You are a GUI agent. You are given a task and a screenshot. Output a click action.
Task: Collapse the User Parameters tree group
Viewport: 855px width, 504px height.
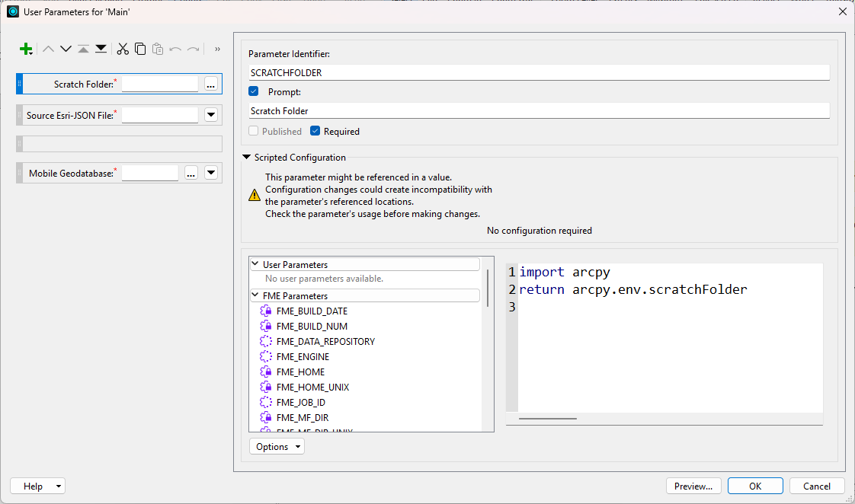click(x=255, y=263)
